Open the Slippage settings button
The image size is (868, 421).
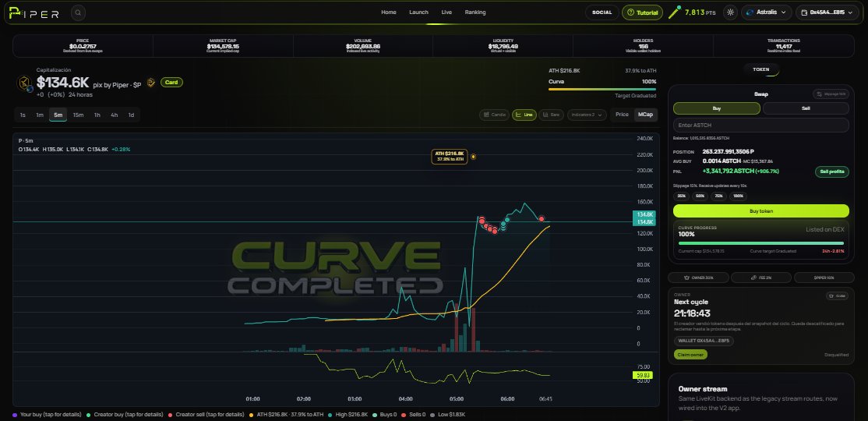pyautogui.click(x=831, y=94)
